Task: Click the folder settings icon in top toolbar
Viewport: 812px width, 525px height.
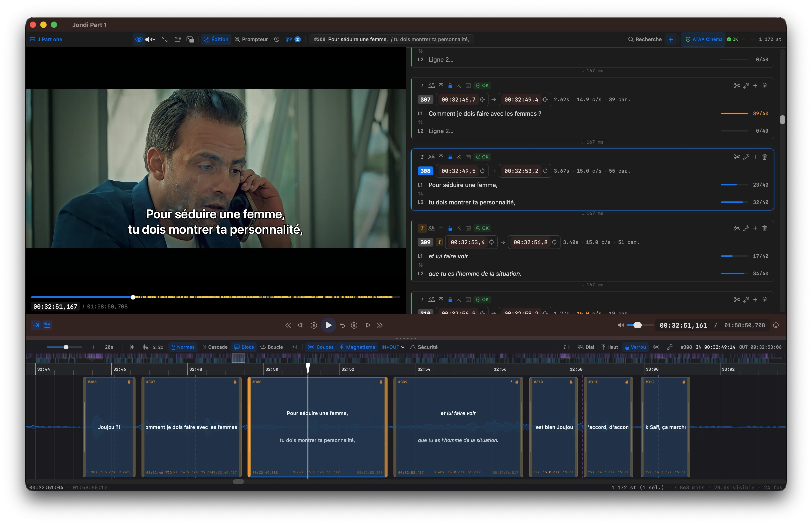Action: tap(178, 40)
